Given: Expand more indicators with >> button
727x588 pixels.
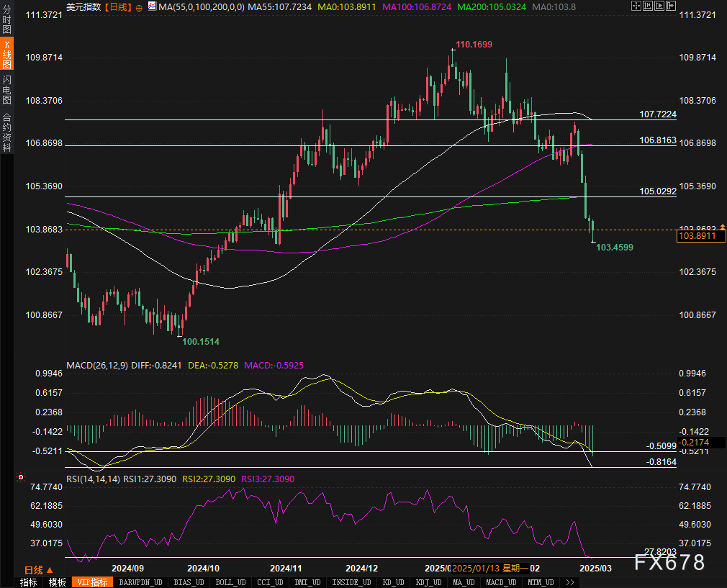Looking at the screenshot, I should [x=569, y=582].
